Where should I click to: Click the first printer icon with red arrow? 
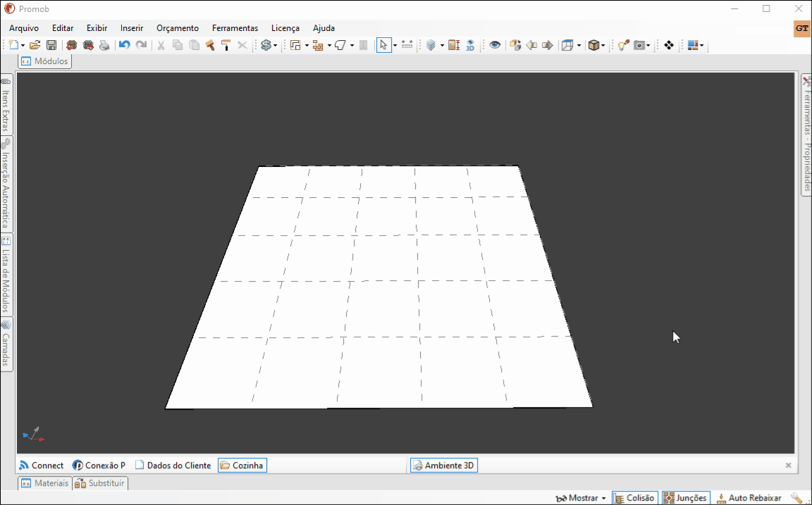pos(71,45)
